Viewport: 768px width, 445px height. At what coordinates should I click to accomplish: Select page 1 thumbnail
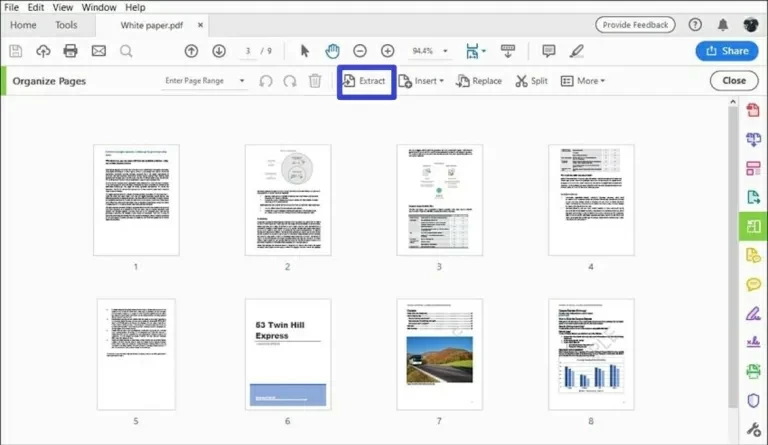click(136, 200)
